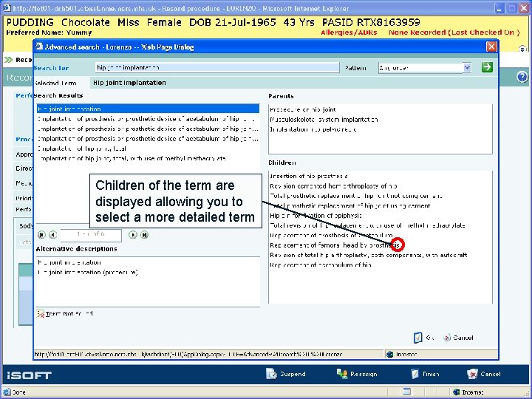Select child Total prosthetic replacement not using cement
Screen dimensions: 532x399
[355, 196]
